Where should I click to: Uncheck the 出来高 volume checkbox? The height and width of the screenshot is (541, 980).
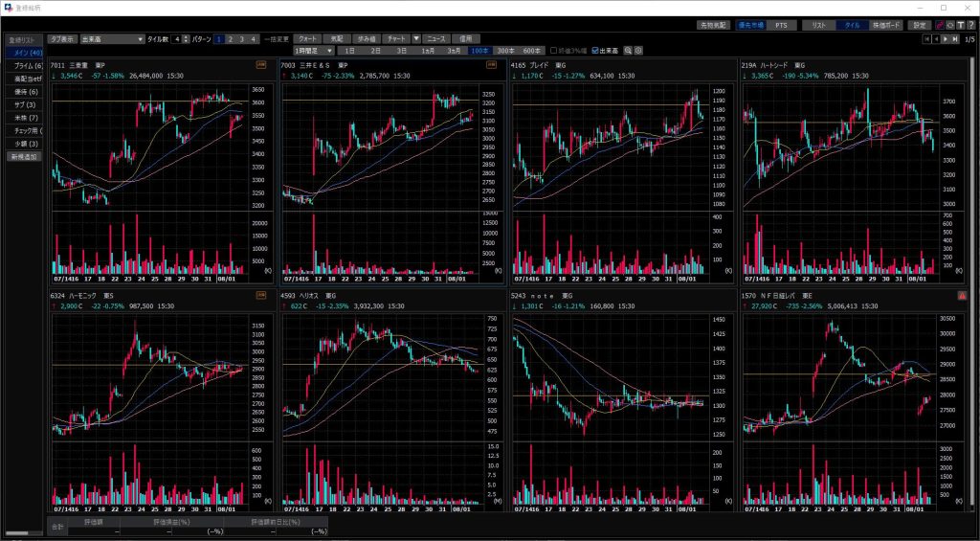coord(596,50)
